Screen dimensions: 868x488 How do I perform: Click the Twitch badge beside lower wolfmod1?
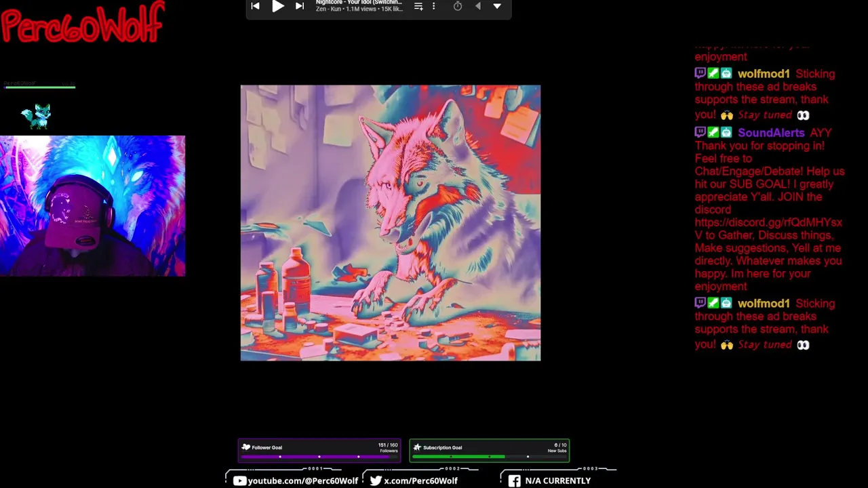click(x=701, y=303)
